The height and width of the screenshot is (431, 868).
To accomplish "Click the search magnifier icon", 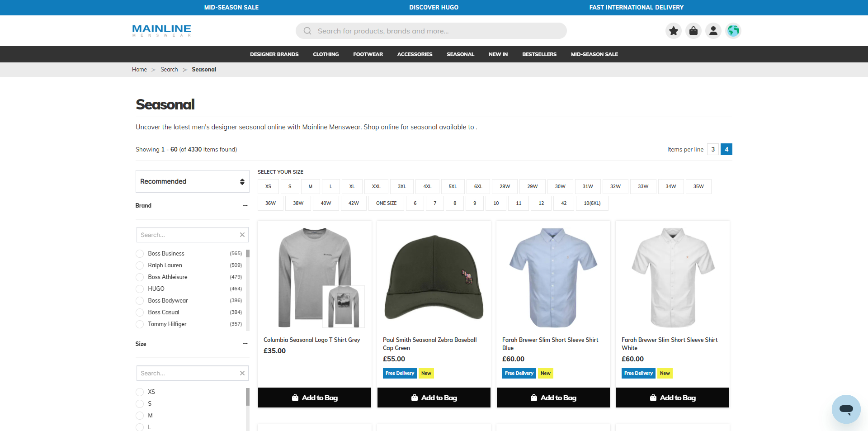I will [307, 31].
